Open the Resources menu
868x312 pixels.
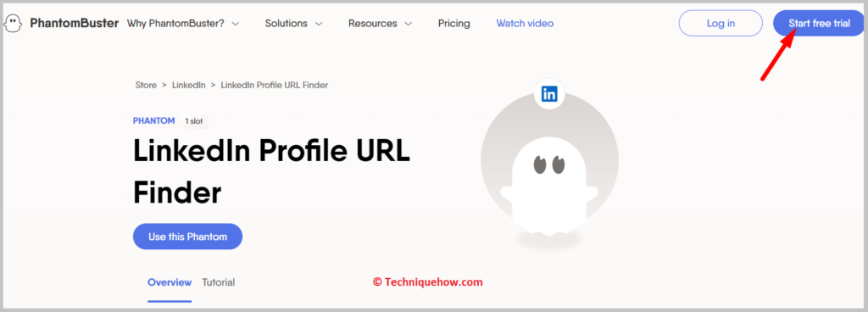pyautogui.click(x=373, y=24)
